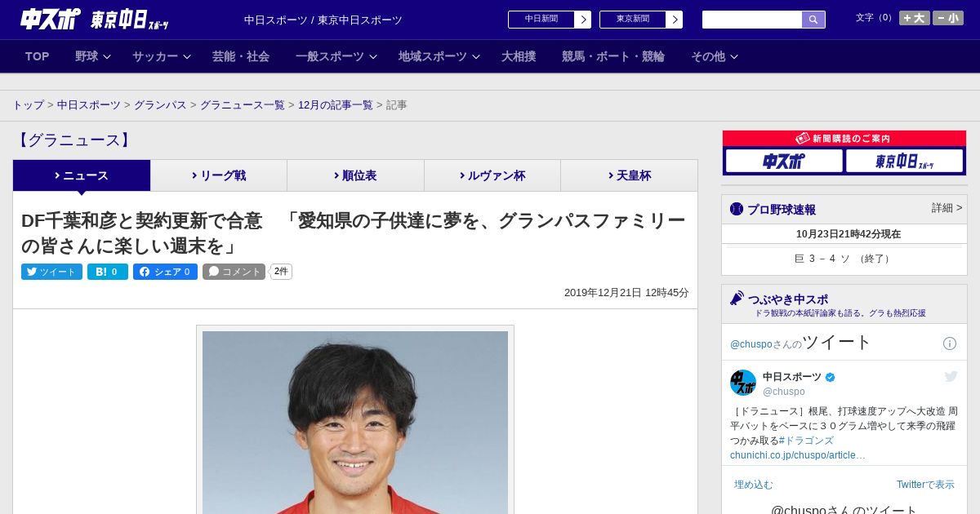This screenshot has height=514, width=980.
Task: Go to グラニュース一覧 breadcrumb link
Action: [243, 105]
